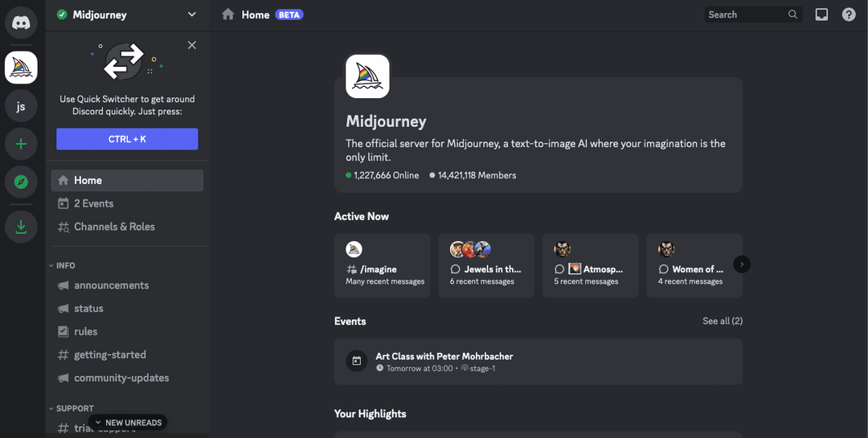Dismiss the Quick Switcher tip
Image resolution: width=868 pixels, height=438 pixels.
click(x=192, y=45)
